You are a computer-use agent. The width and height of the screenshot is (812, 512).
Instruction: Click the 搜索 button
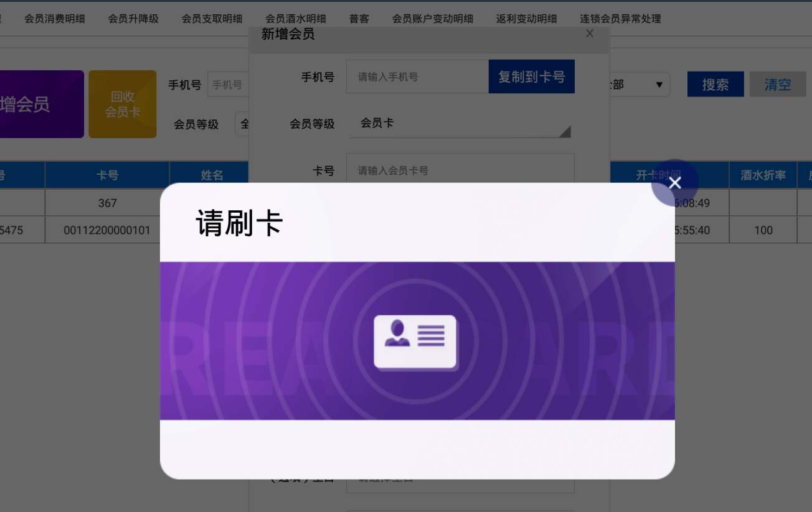tap(715, 85)
